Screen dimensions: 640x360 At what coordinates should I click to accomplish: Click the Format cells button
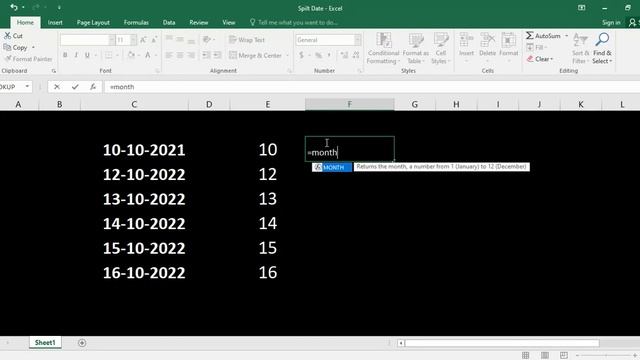[509, 48]
